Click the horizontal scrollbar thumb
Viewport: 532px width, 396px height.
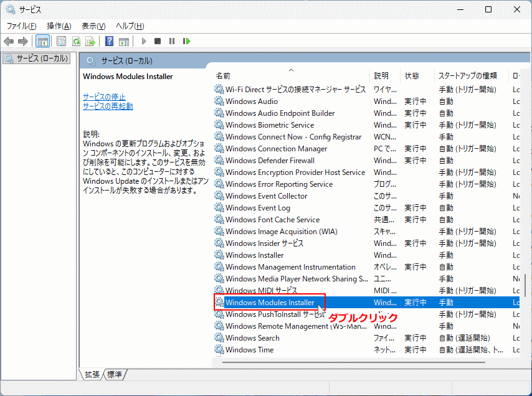point(354,362)
